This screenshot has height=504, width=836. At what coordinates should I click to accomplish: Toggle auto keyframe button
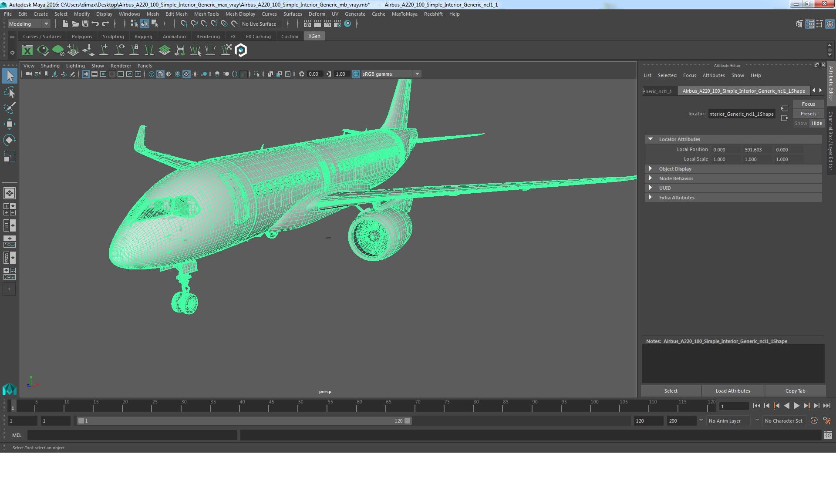coord(814,421)
